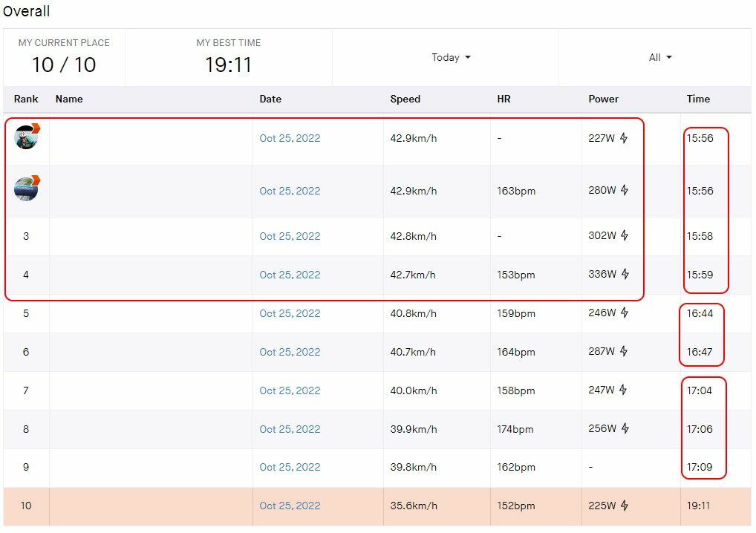
Task: Click the 39.9km/h speed cell
Action: [x=413, y=429]
